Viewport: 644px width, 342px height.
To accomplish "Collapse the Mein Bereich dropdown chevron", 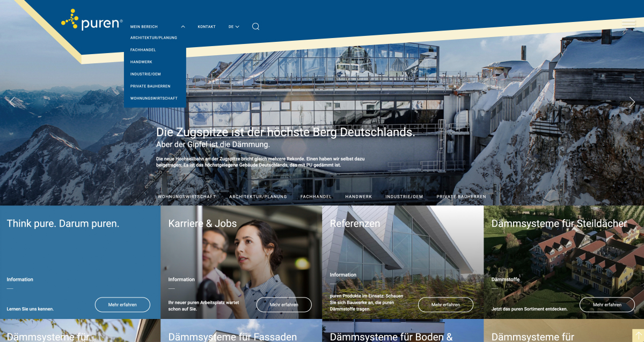I will pyautogui.click(x=183, y=26).
